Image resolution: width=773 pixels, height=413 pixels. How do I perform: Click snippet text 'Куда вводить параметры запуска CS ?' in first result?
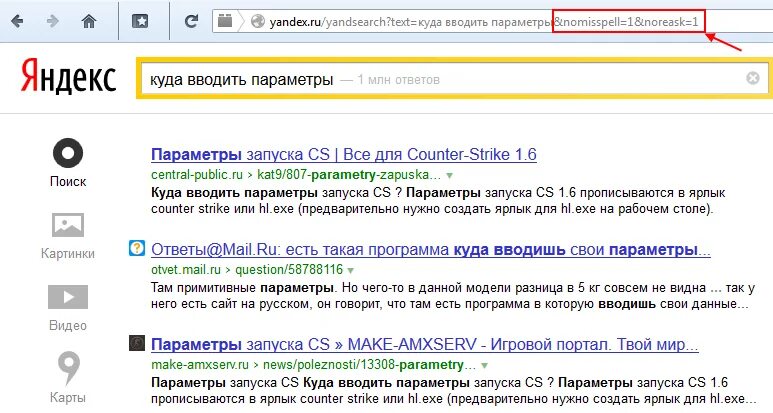[x=277, y=192]
